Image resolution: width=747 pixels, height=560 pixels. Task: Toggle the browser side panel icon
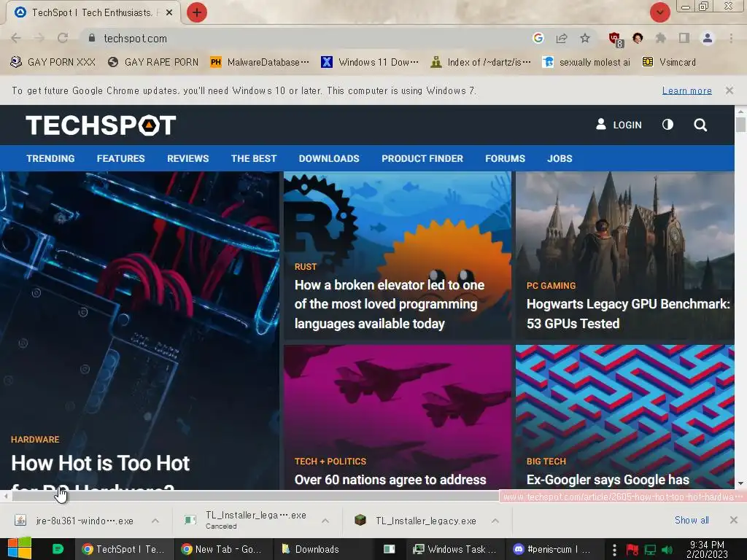click(684, 38)
